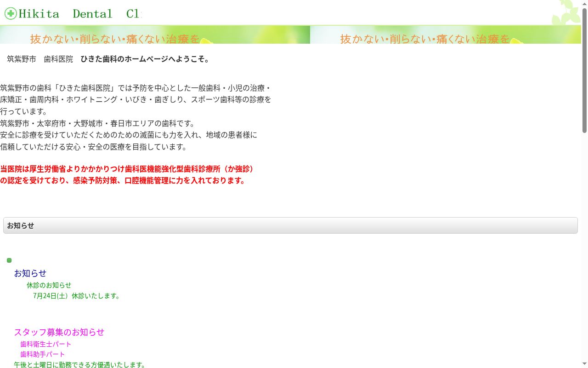Click the line starting 信頼していただける安心・安全の医療

tap(95, 147)
